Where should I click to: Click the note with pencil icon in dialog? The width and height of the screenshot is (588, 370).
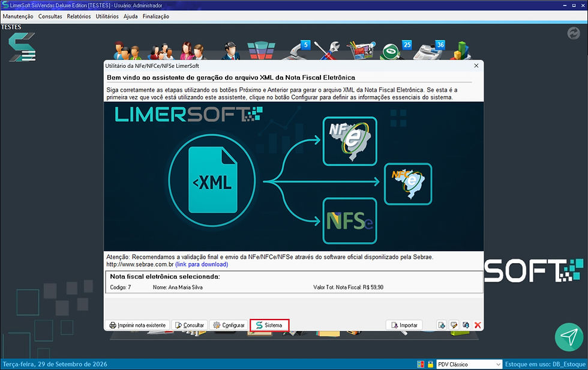point(454,325)
